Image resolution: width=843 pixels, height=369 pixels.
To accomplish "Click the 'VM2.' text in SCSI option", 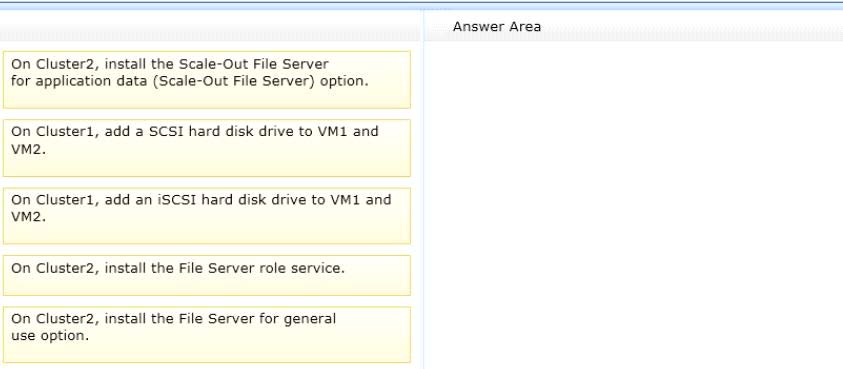I will (x=28, y=150).
